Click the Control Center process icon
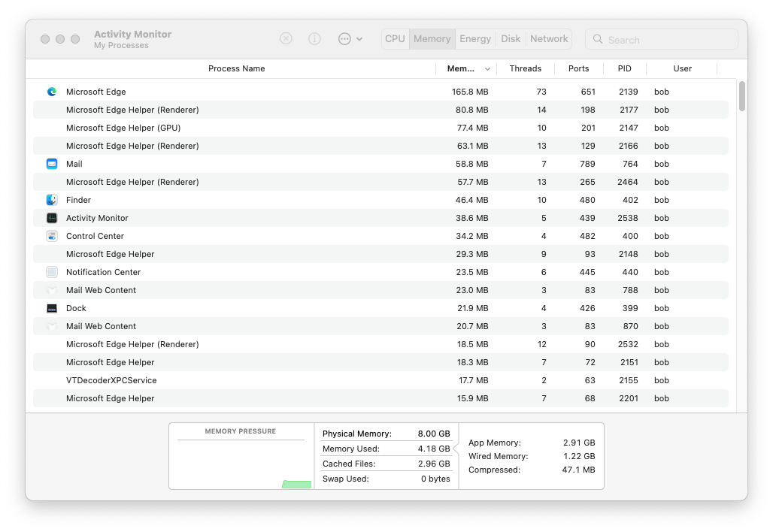773x532 pixels. [x=52, y=236]
